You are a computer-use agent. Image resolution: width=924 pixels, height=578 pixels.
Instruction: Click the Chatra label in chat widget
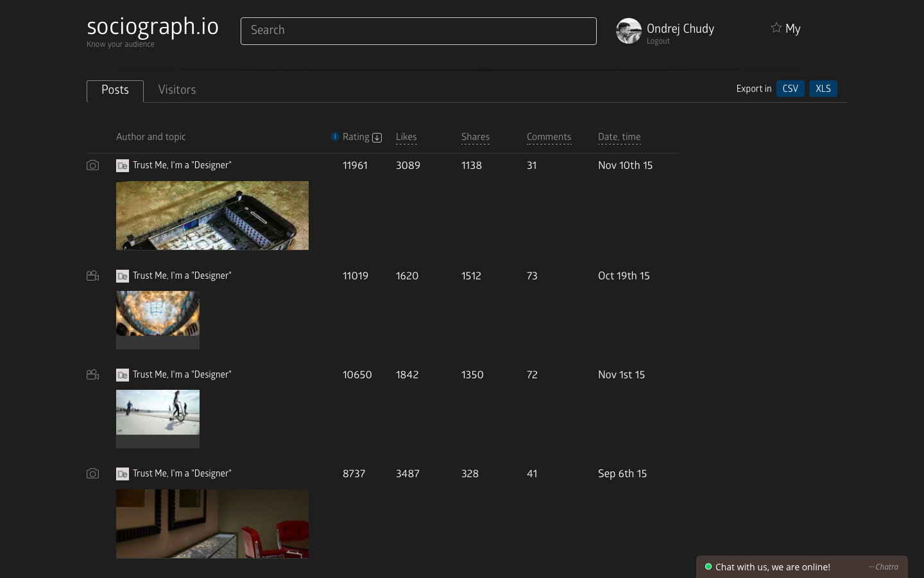coord(887,566)
